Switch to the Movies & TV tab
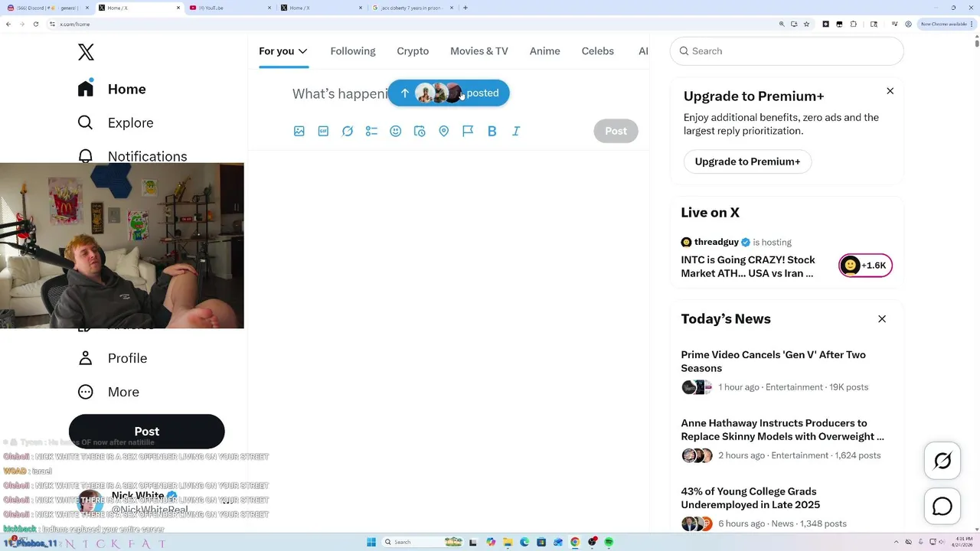980x551 pixels. [479, 51]
